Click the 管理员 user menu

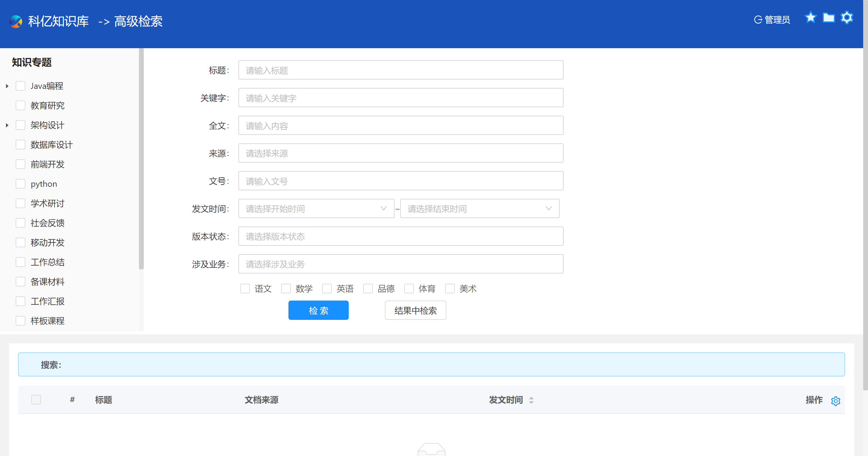(777, 20)
